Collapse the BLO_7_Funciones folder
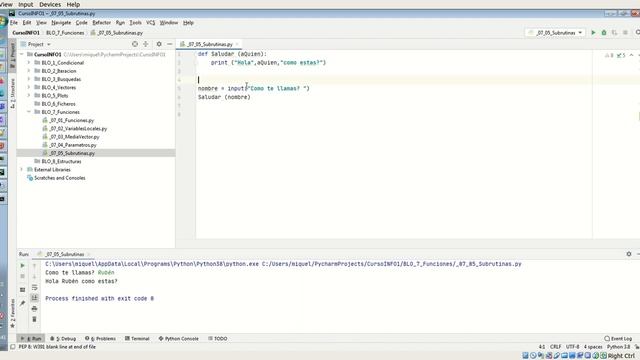This screenshot has height=360, width=640. (29, 112)
